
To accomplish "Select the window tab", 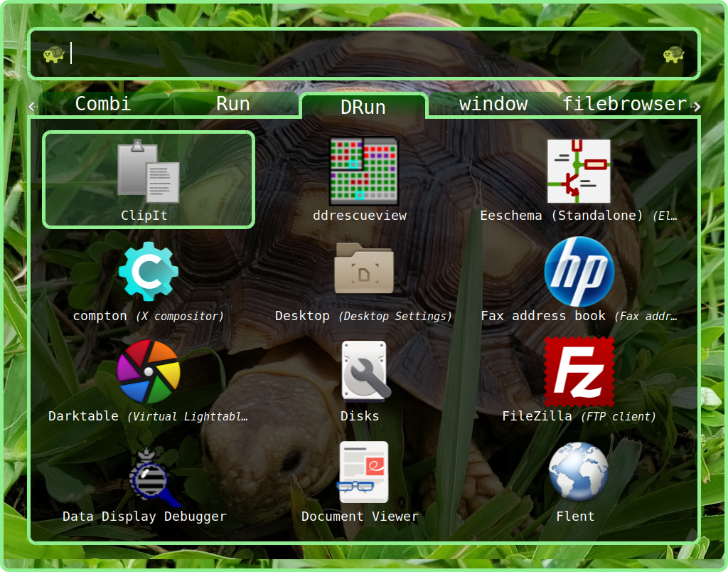I will [493, 104].
